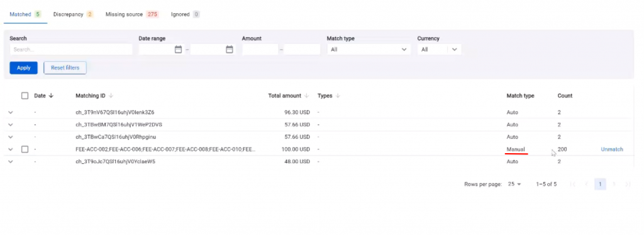Focus the end Date range field
This screenshot has height=235, width=644.
213,49
